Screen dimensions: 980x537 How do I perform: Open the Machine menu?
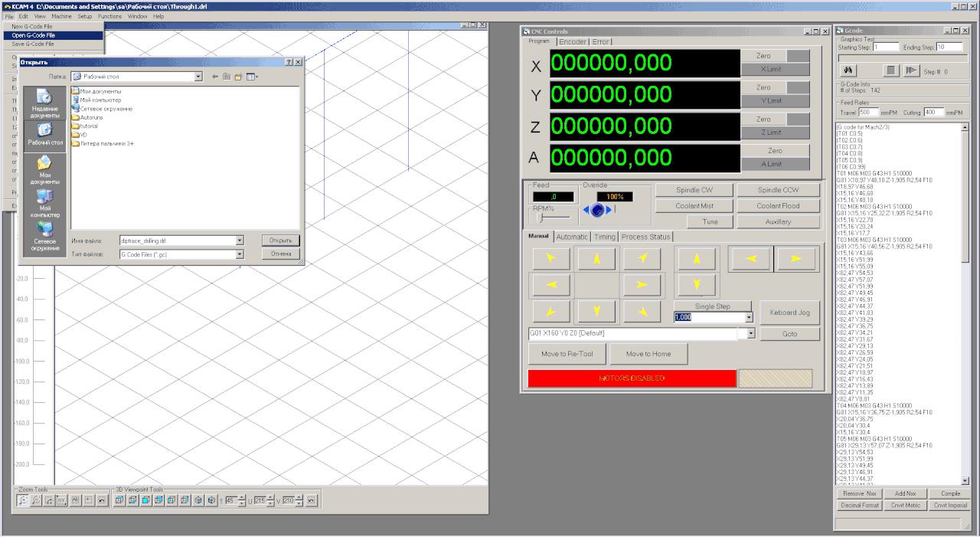pos(61,16)
